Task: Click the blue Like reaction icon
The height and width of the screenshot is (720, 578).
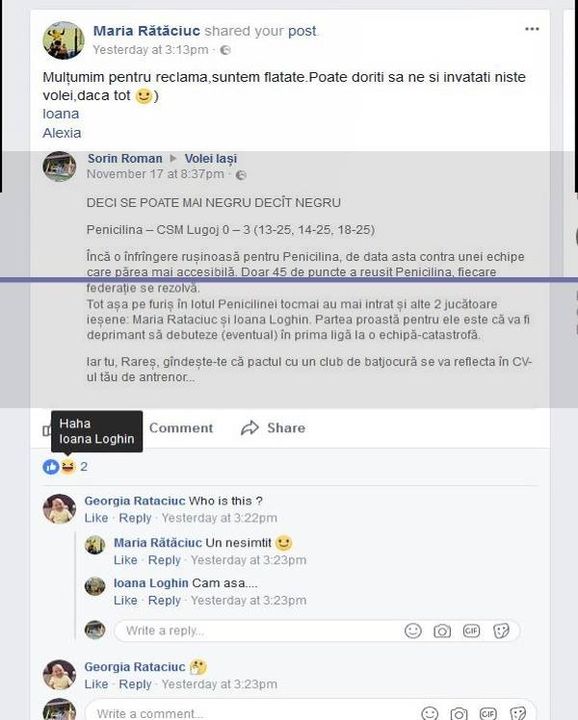Action: 51,467
